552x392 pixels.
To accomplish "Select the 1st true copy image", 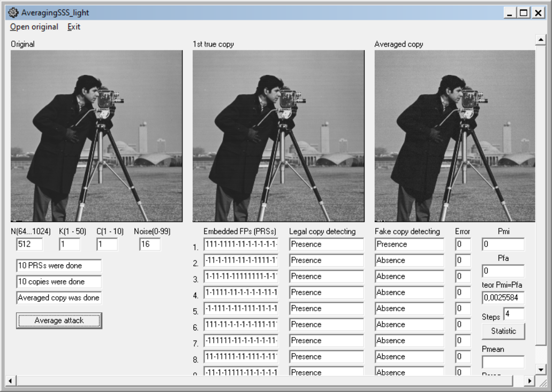I will coord(278,136).
